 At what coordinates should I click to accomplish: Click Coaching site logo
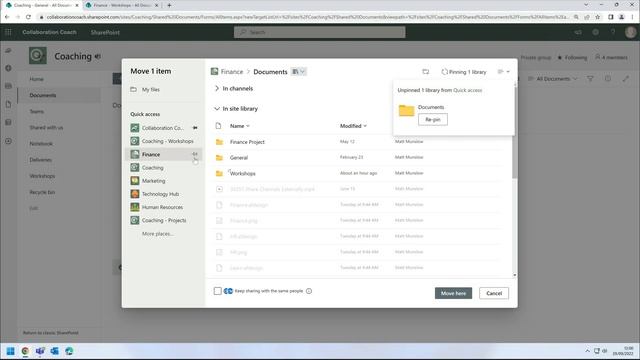[x=38, y=56]
